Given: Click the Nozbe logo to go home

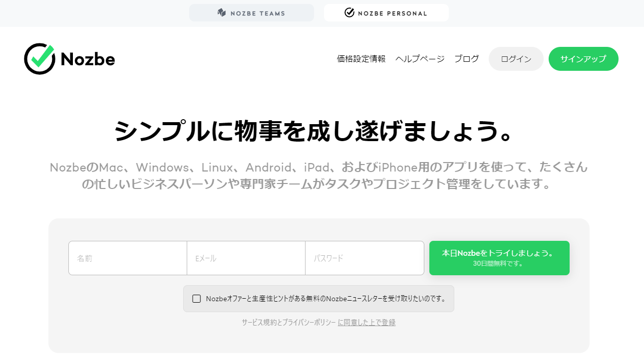Looking at the screenshot, I should point(70,58).
